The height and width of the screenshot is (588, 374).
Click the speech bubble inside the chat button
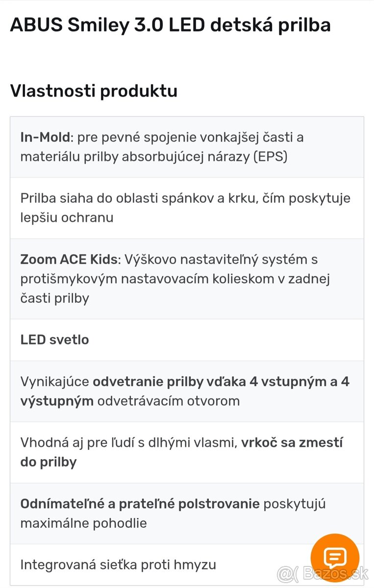(x=335, y=557)
